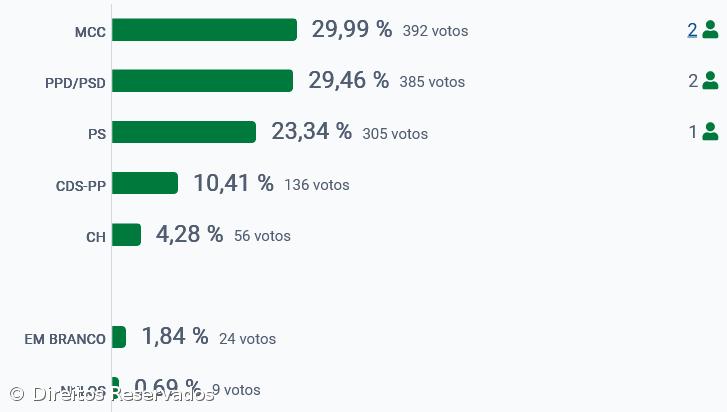
Task: Click the PS seat count number
Action: [x=692, y=132]
